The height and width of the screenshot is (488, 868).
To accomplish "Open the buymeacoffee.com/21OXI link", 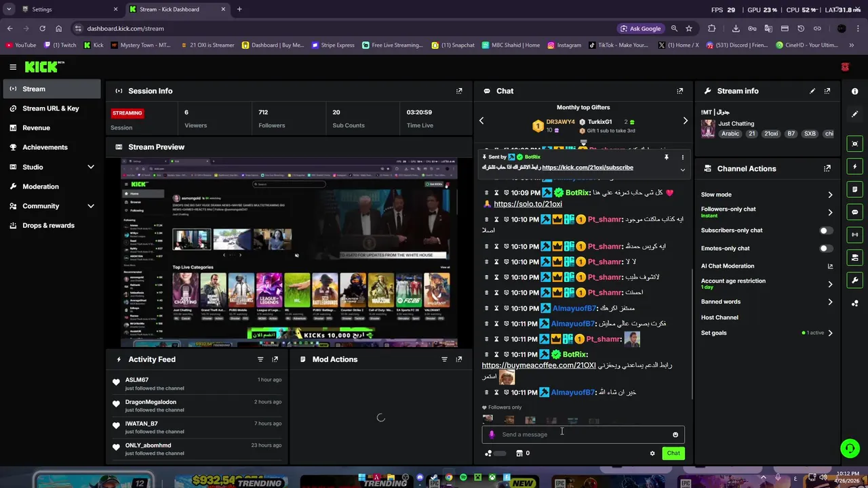I will (538, 365).
